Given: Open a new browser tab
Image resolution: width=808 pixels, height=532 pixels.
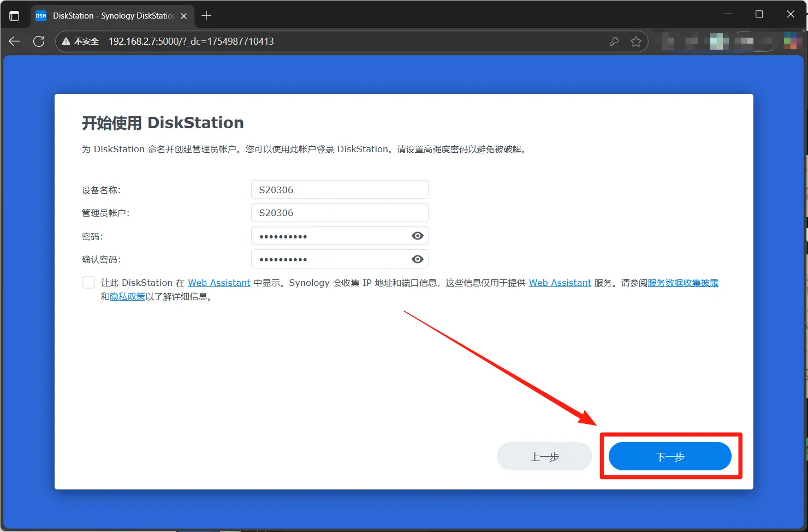Looking at the screenshot, I should (x=206, y=16).
